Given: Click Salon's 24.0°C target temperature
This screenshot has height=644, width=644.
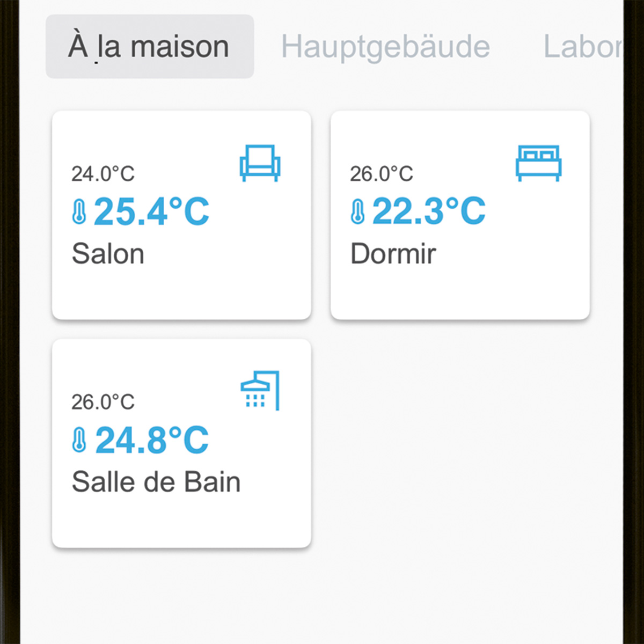Looking at the screenshot, I should tap(103, 174).
